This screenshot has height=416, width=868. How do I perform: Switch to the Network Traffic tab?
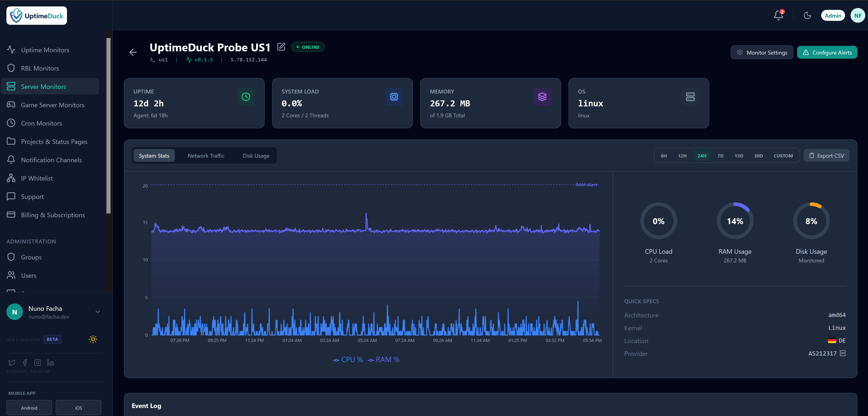click(x=206, y=156)
